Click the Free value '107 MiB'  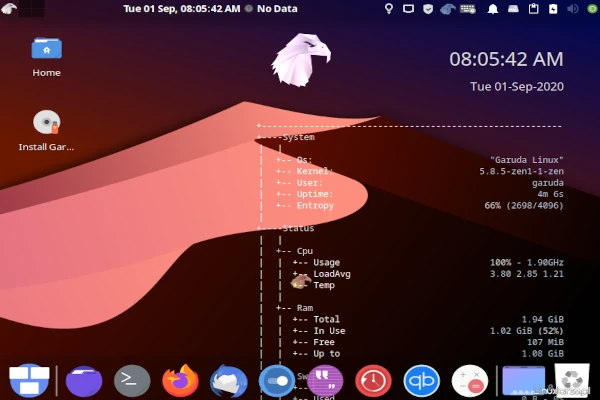pos(545,342)
